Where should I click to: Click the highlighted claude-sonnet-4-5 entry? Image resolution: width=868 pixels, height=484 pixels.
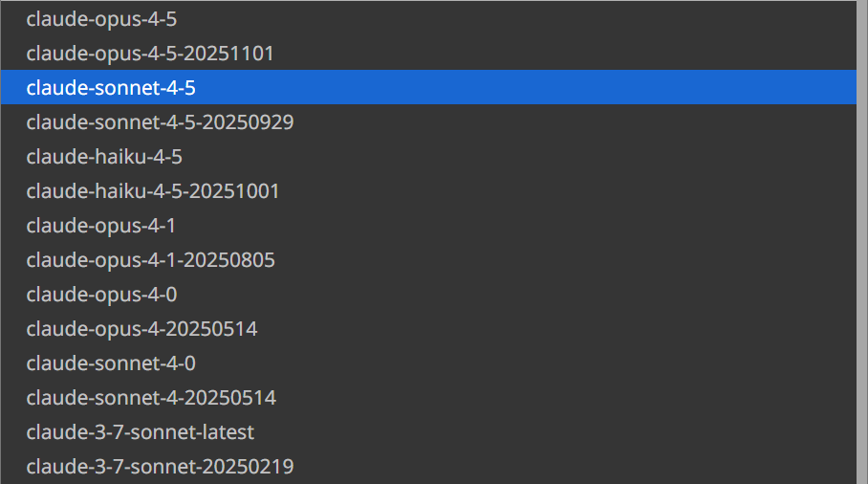(x=111, y=87)
